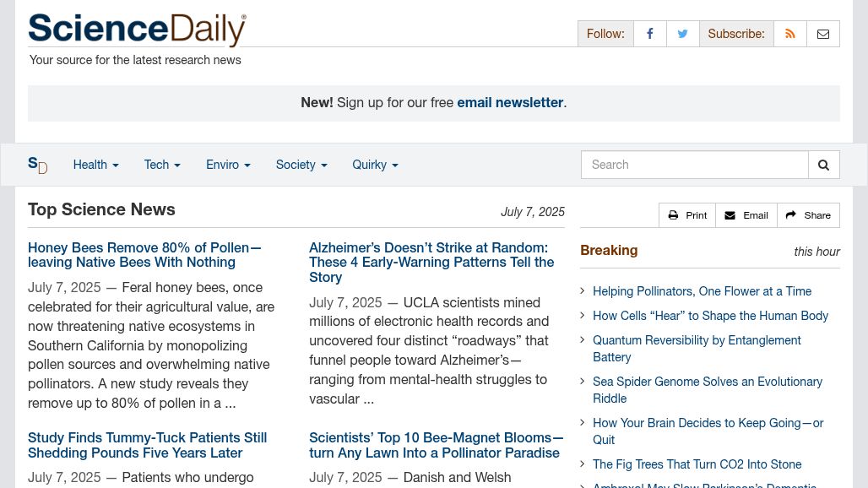Open Sea Spider Genome breaking story

click(708, 390)
